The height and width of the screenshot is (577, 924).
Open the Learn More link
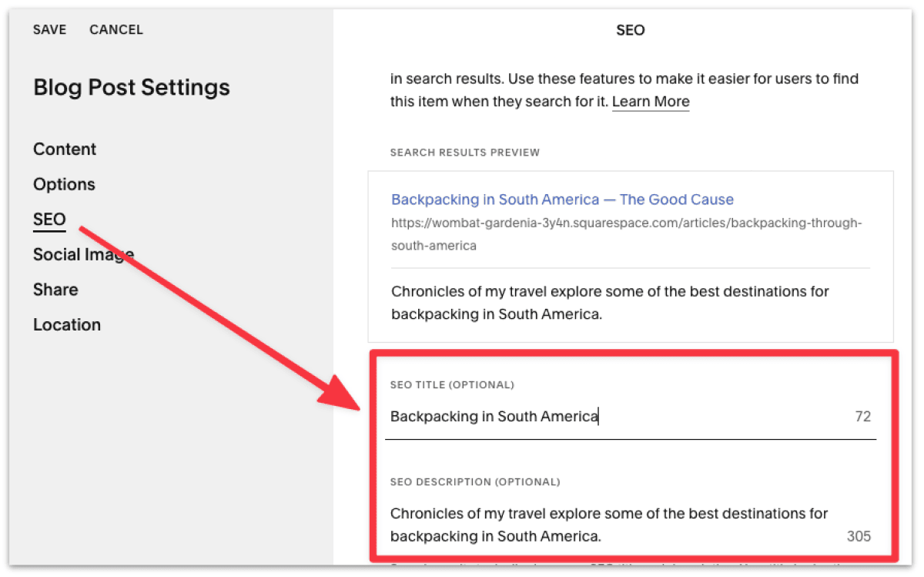[x=651, y=101]
